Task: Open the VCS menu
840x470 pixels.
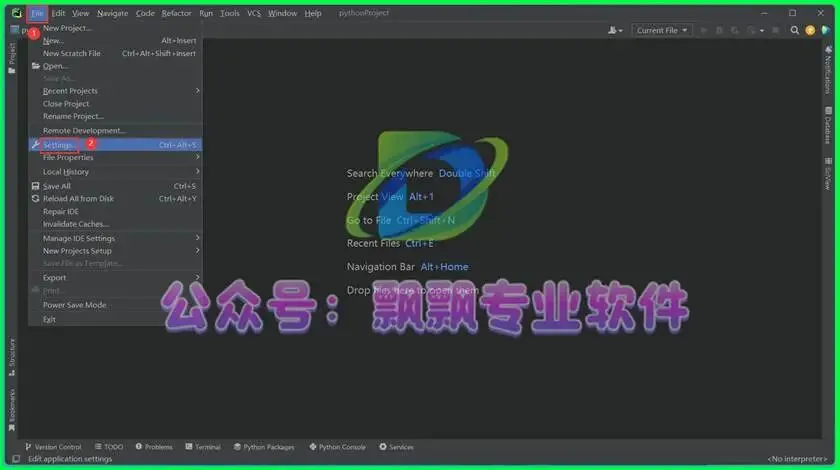Action: (254, 13)
